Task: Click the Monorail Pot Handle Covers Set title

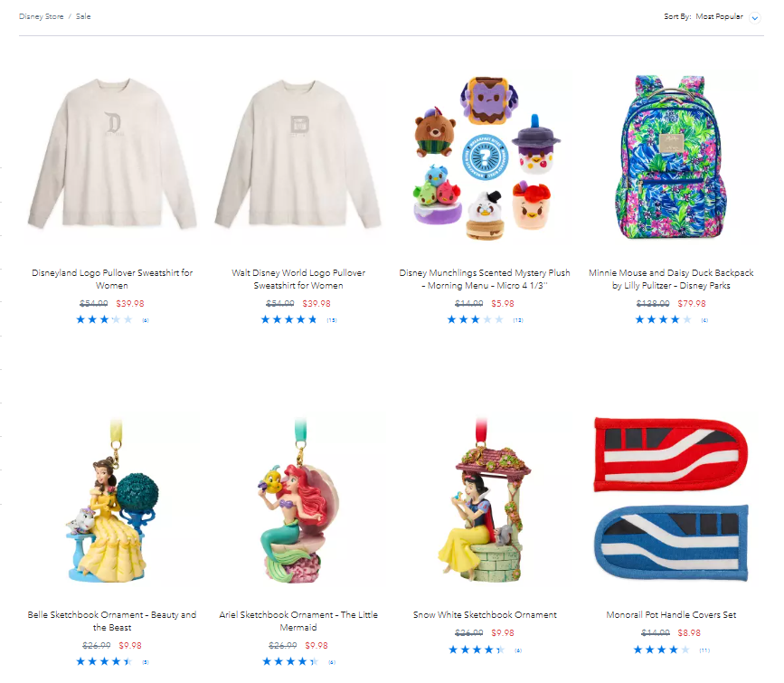Action: tap(671, 615)
